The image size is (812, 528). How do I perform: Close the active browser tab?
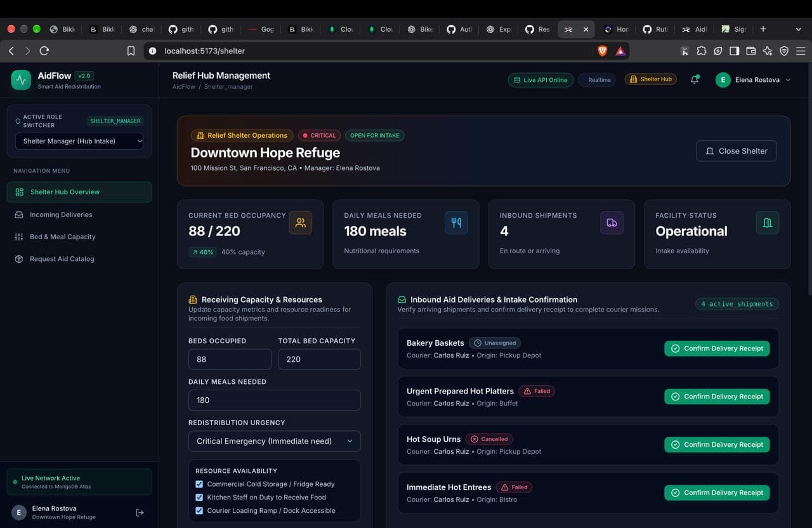click(586, 29)
